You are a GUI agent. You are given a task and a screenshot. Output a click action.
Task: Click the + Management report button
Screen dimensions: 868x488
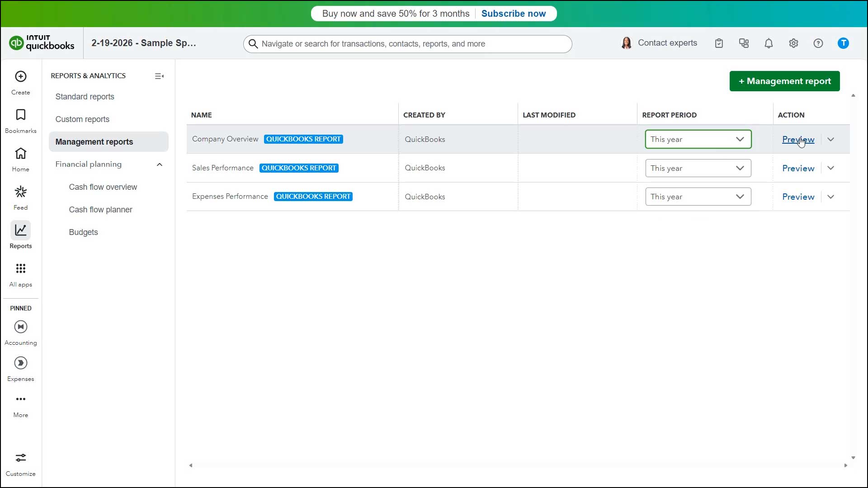tap(784, 81)
